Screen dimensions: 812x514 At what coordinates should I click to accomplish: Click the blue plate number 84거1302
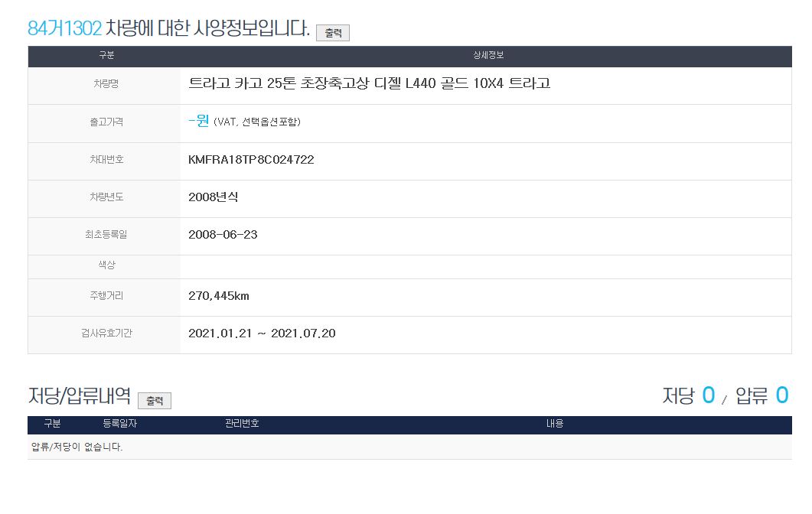click(x=64, y=29)
